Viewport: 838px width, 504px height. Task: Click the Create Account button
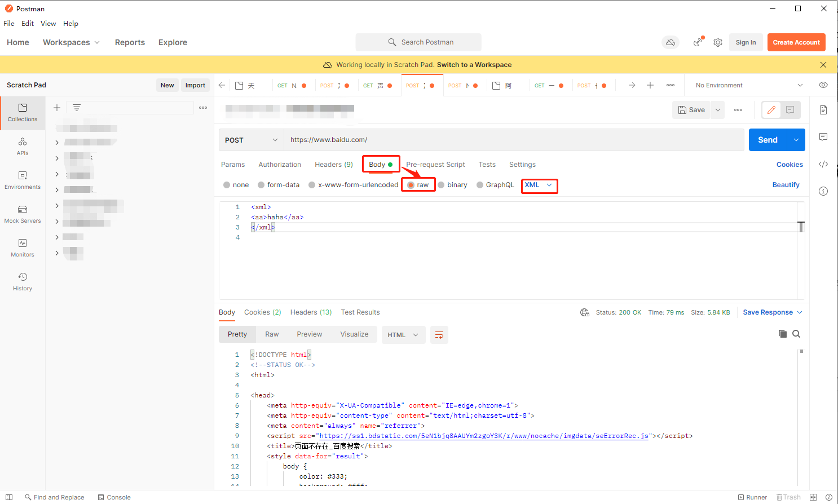coord(796,42)
